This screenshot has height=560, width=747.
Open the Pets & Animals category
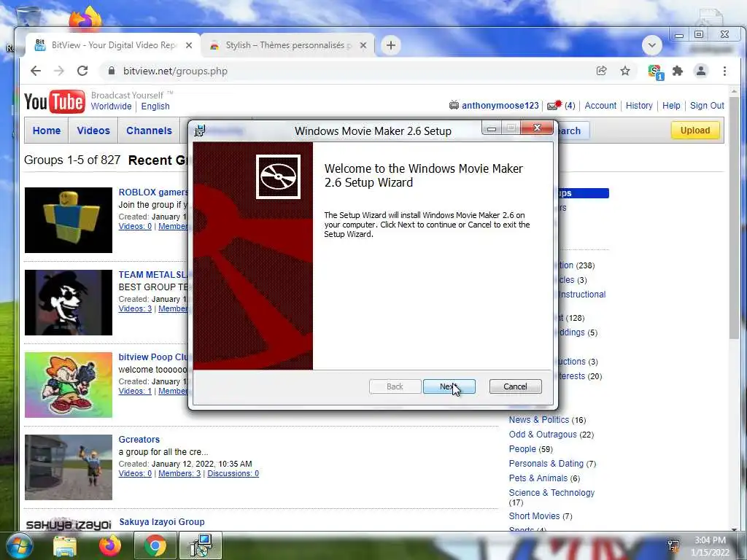(x=538, y=478)
